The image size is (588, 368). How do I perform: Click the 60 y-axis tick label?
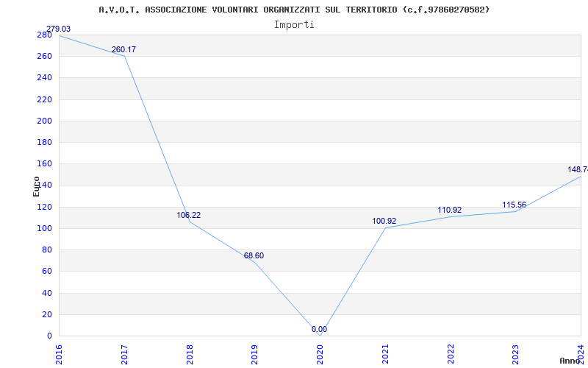point(46,271)
